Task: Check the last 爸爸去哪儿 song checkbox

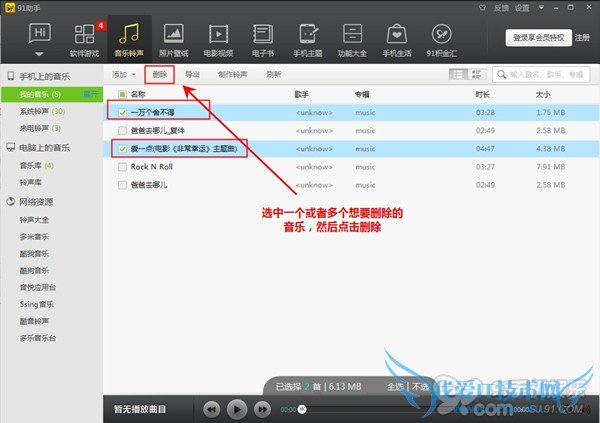Action: pyautogui.click(x=122, y=185)
